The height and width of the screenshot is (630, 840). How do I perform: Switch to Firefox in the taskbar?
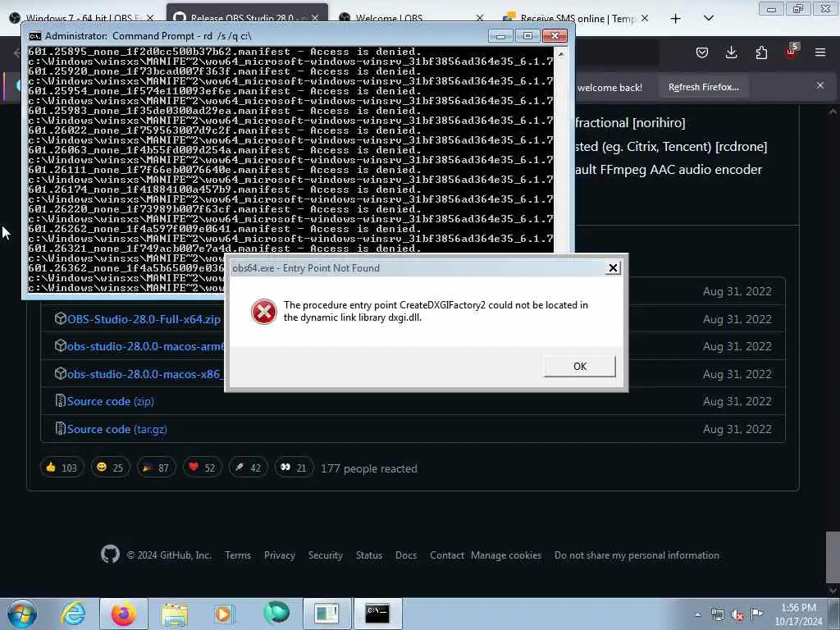(x=124, y=614)
